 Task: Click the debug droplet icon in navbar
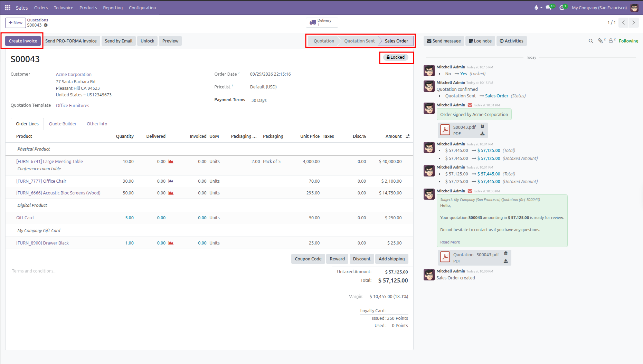(536, 8)
